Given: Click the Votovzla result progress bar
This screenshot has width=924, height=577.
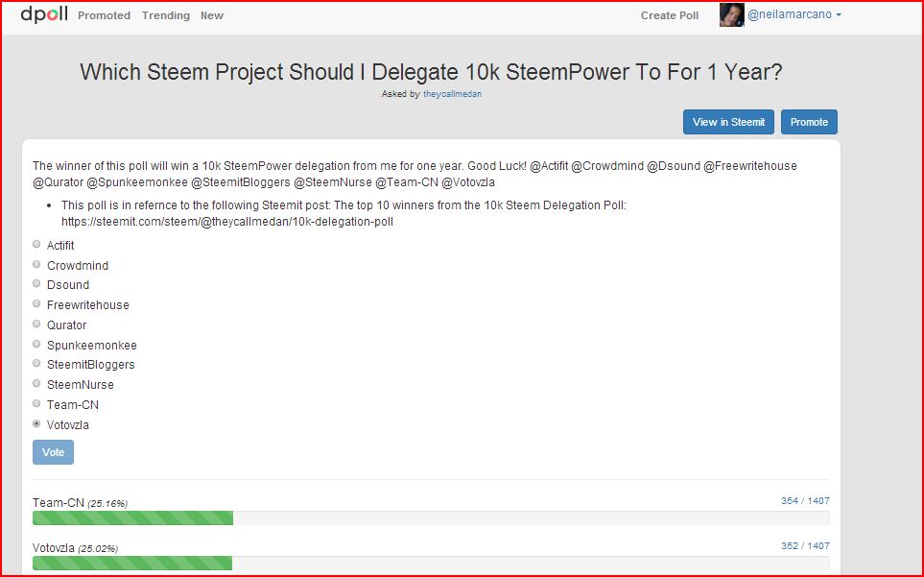Looking at the screenshot, I should pos(431,563).
